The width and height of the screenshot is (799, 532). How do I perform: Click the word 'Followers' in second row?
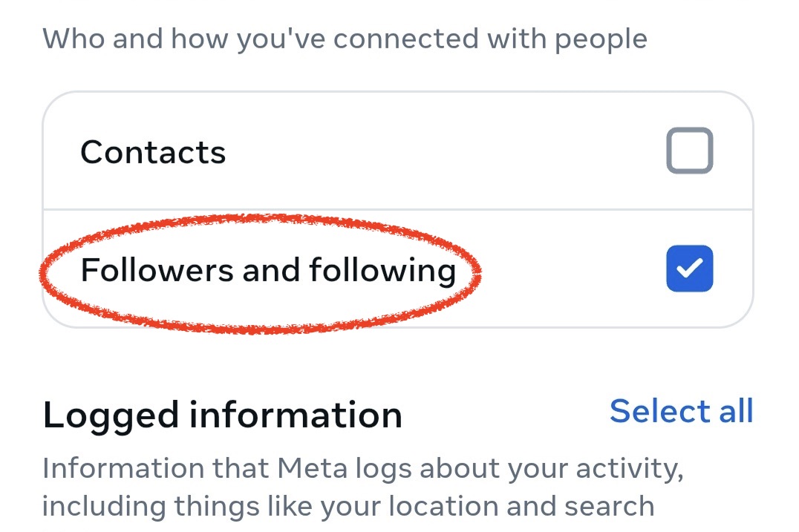[x=157, y=269]
